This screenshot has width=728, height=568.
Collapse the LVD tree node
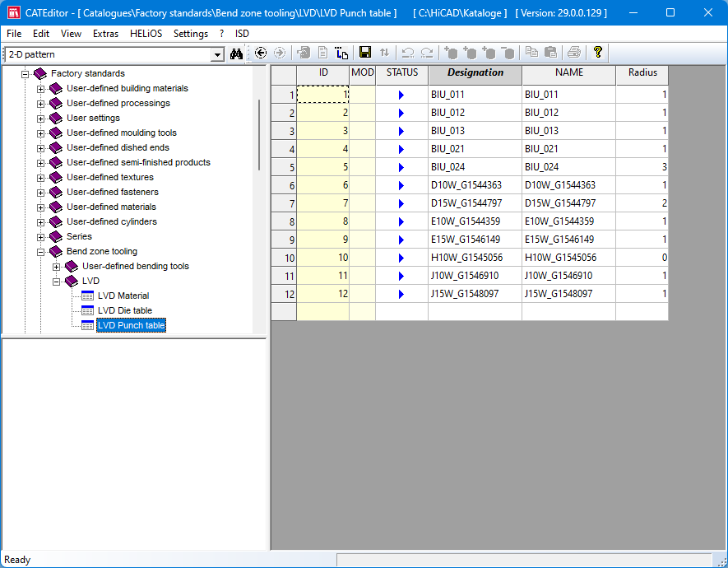[x=56, y=282]
